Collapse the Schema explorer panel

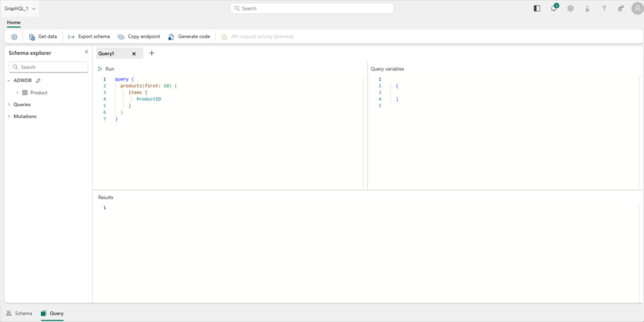[87, 52]
